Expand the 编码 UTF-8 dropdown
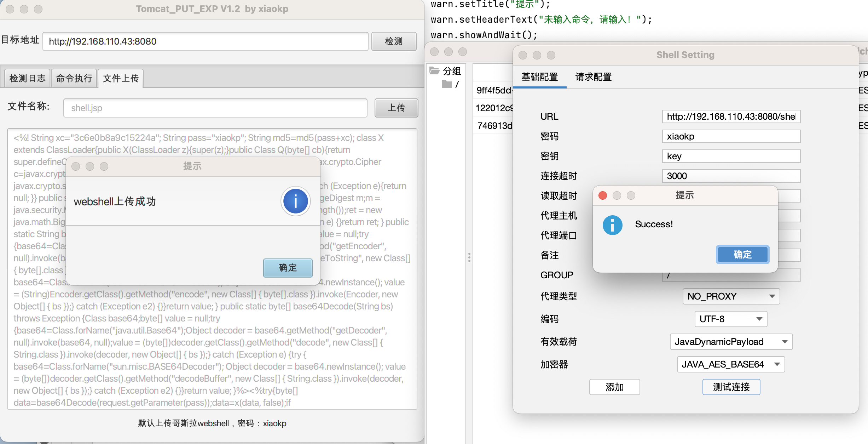Viewport: 868px width, 444px height. pos(731,319)
